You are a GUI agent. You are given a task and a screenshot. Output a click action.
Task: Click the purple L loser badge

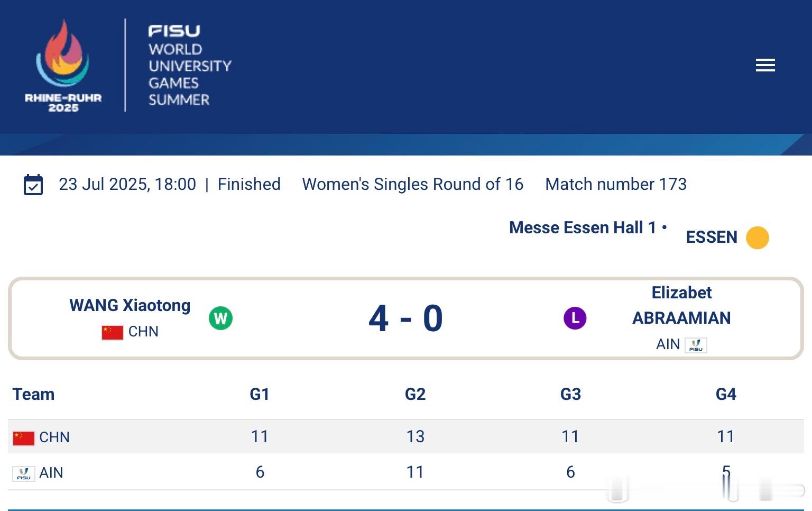click(x=575, y=318)
